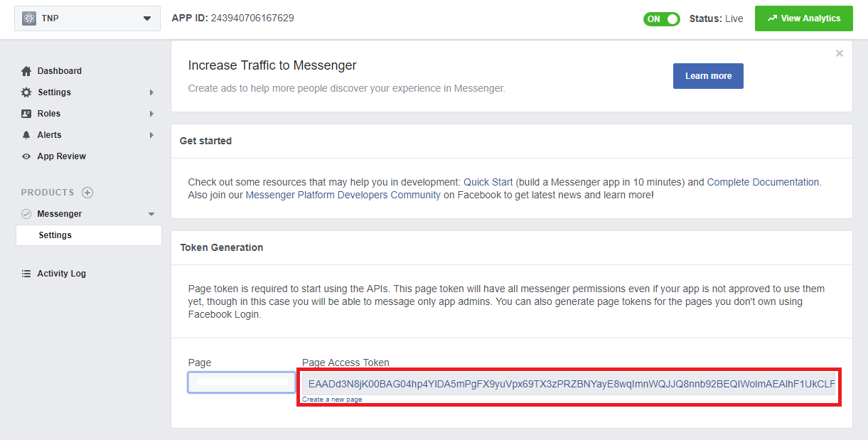This screenshot has height=440, width=868.
Task: Click the Alerts bell icon
Action: point(26,135)
